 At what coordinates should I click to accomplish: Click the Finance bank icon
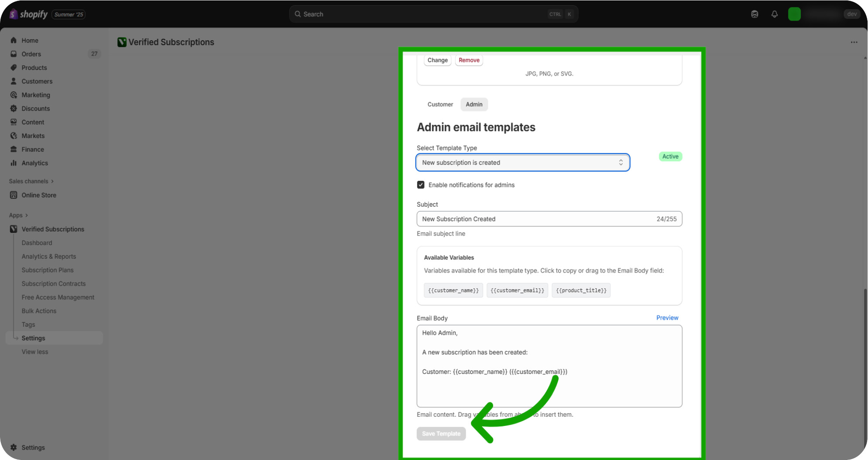click(x=14, y=149)
